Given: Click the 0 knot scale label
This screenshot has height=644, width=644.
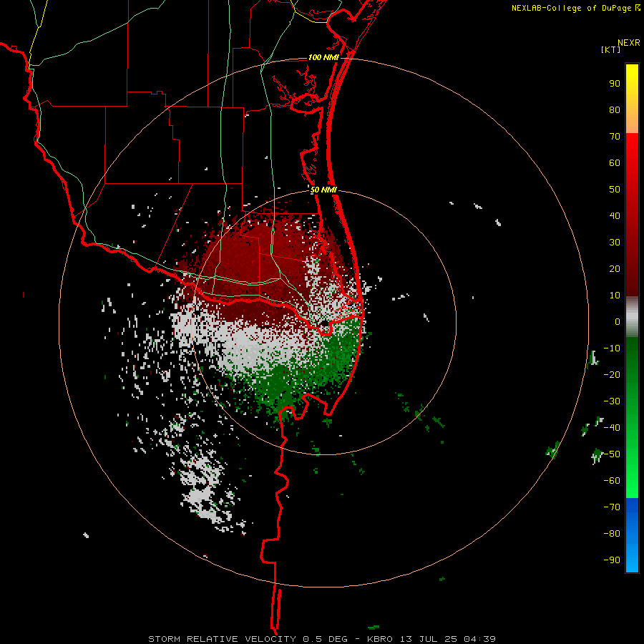Looking at the screenshot, I should coord(618,321).
